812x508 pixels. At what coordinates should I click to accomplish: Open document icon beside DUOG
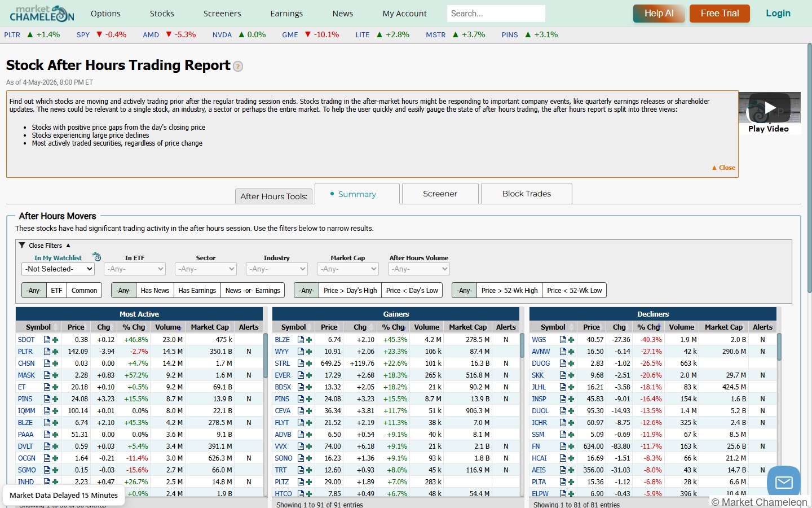tap(563, 364)
